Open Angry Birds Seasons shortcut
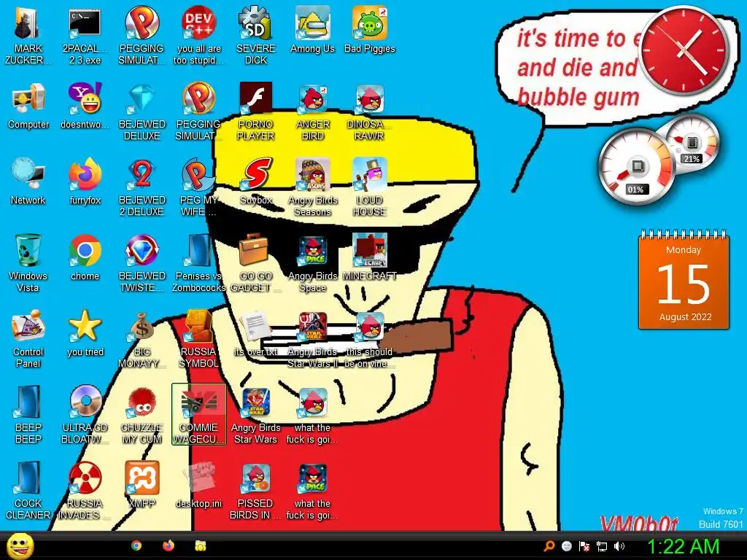This screenshot has width=747, height=560. pos(312,187)
